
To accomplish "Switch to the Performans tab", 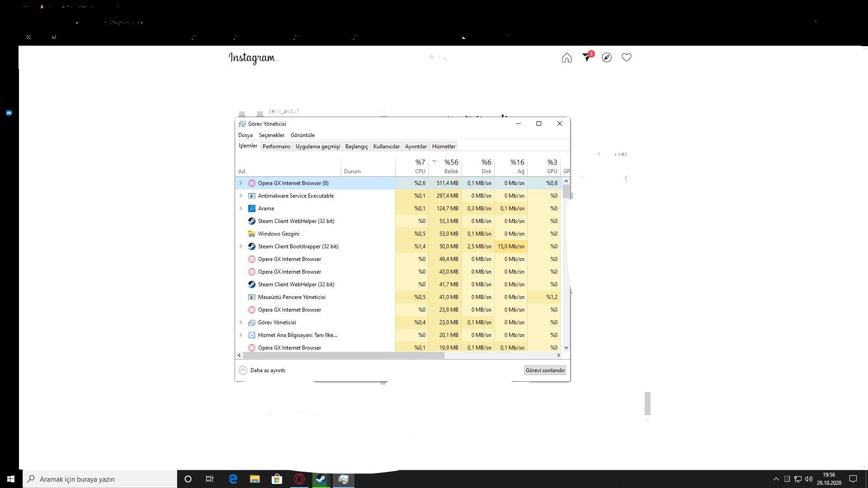I will pyautogui.click(x=276, y=147).
